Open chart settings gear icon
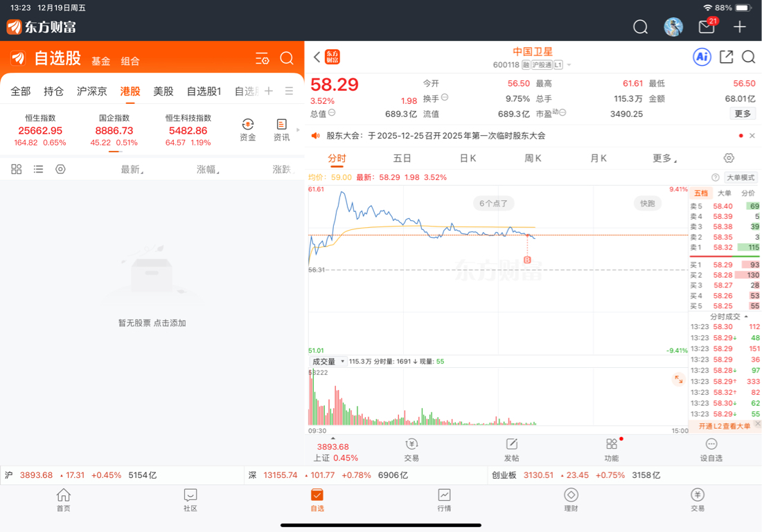 click(x=729, y=158)
